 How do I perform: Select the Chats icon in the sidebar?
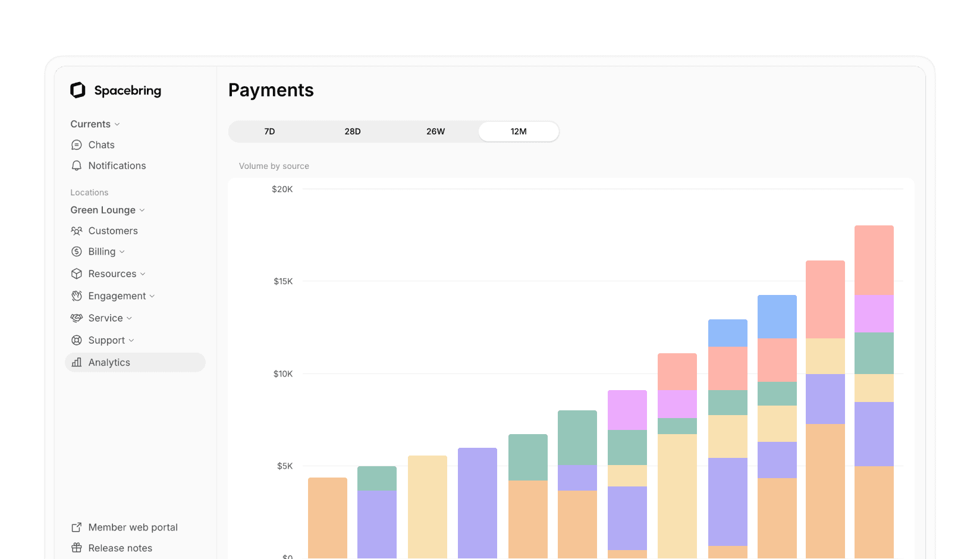coord(77,145)
